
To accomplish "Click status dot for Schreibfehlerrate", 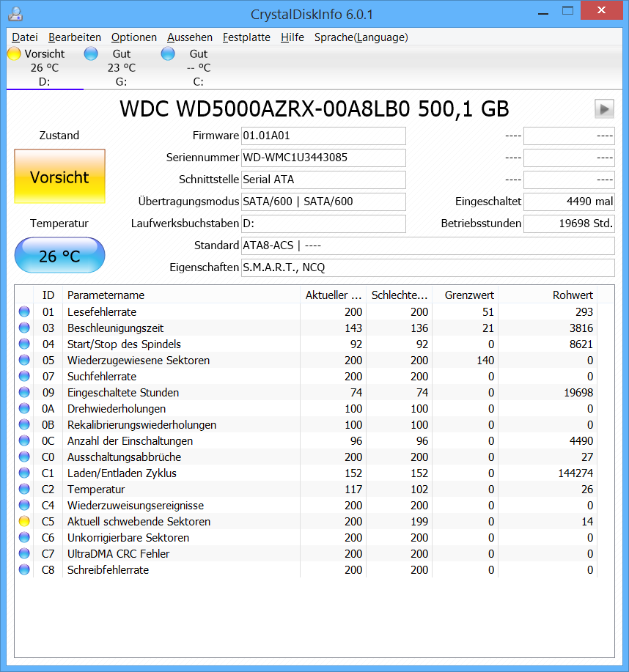I will point(24,569).
